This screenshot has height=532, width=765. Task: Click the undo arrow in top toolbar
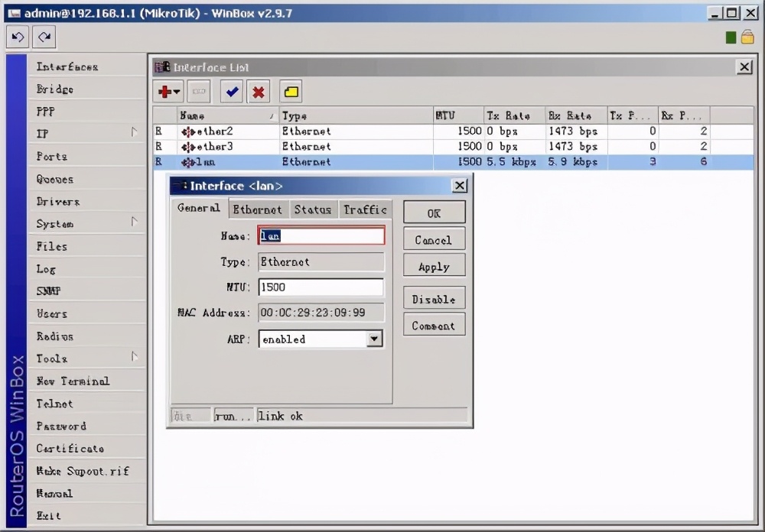click(x=19, y=36)
